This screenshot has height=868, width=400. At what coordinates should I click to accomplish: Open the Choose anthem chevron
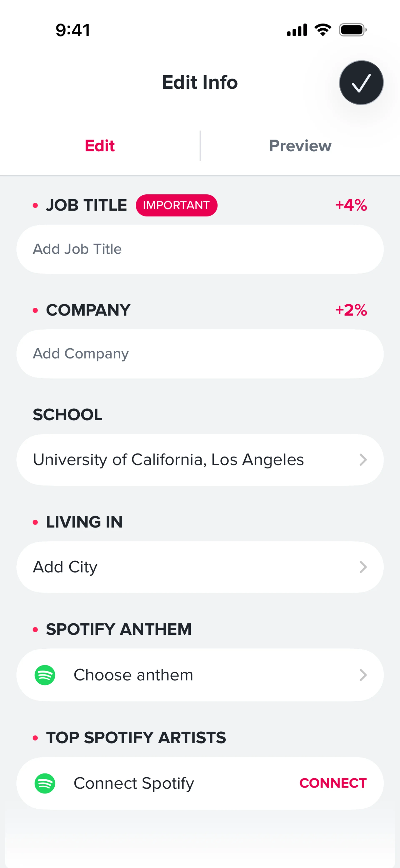coord(363,675)
